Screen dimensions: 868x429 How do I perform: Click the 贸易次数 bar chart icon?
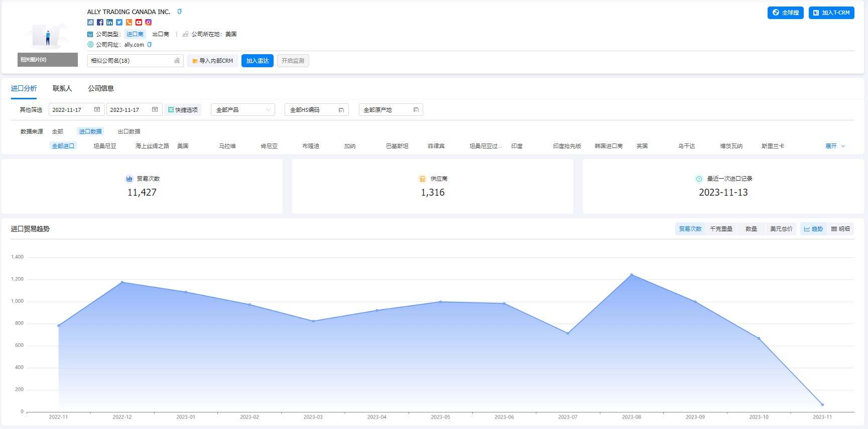[x=129, y=179]
